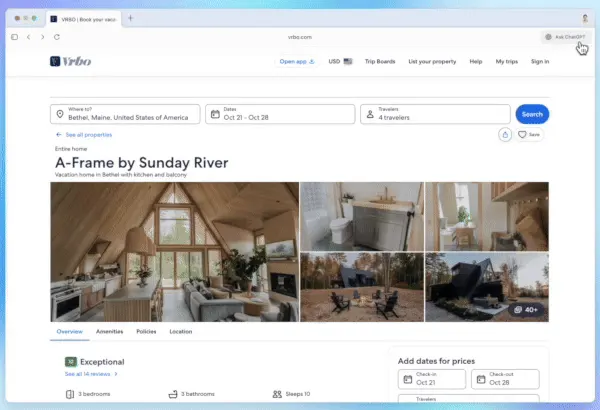The image size is (600, 410).
Task: Open the dining nook photo thumbnail
Action: pos(487,216)
